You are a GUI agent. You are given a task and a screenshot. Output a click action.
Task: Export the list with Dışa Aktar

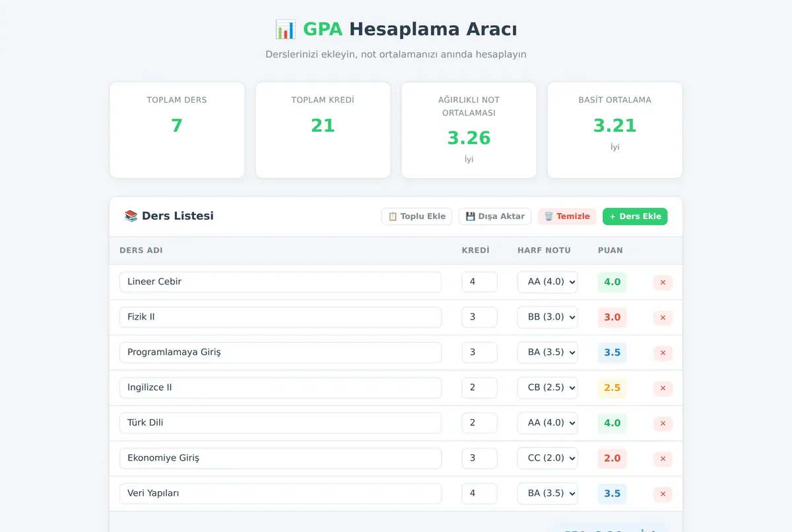pyautogui.click(x=495, y=216)
